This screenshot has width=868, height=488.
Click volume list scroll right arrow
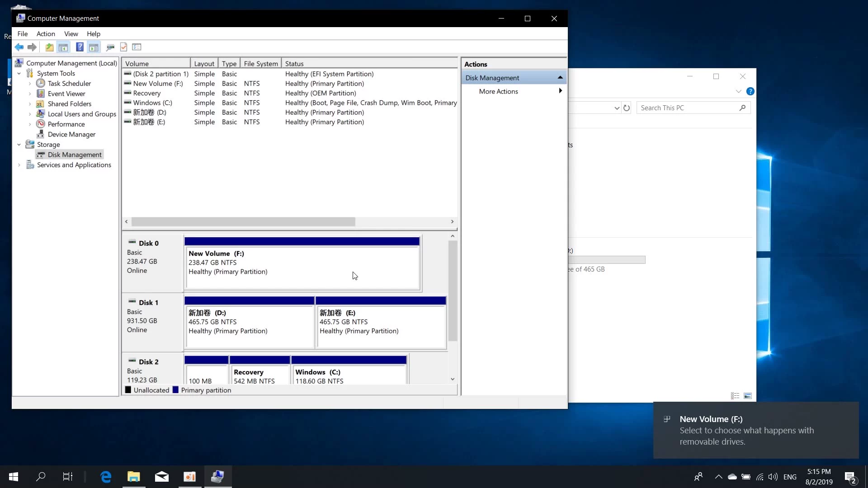click(x=452, y=221)
